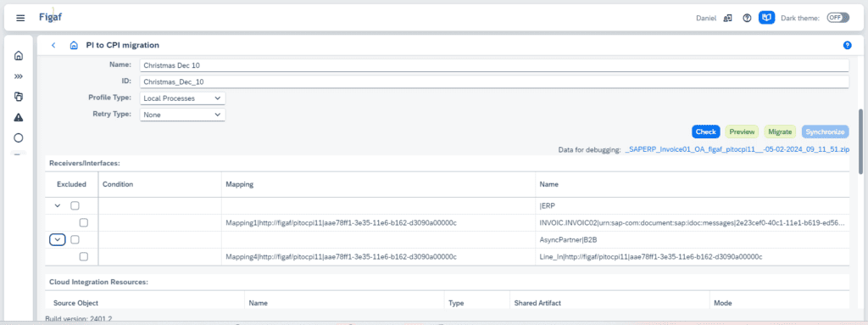
Task: Select the Mapping1 mapping cell
Action: [x=379, y=223]
